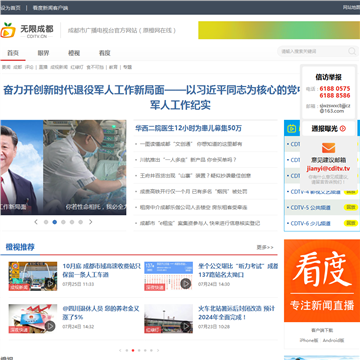Select the first 橙视推荐 pagination dot
The width and height of the screenshot is (360, 360).
pos(127,350)
